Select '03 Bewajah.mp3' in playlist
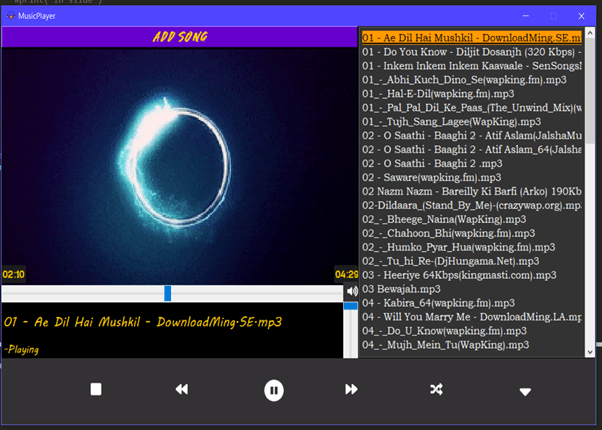The width and height of the screenshot is (602, 430). tap(401, 289)
